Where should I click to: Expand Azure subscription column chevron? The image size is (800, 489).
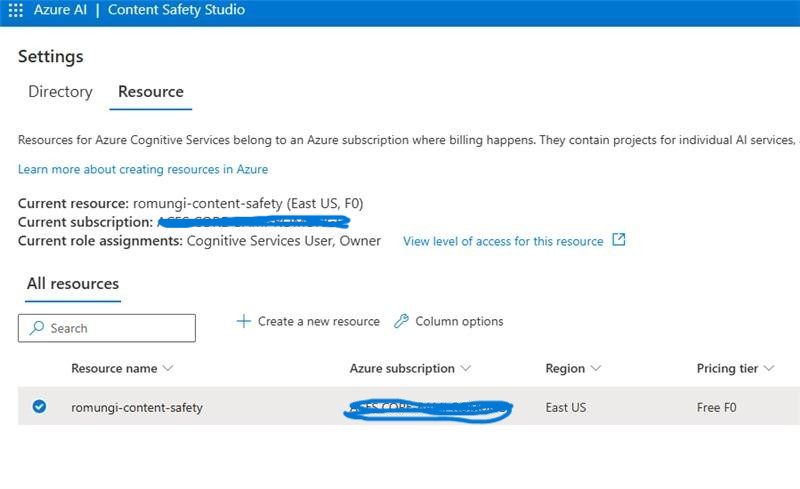(x=465, y=368)
